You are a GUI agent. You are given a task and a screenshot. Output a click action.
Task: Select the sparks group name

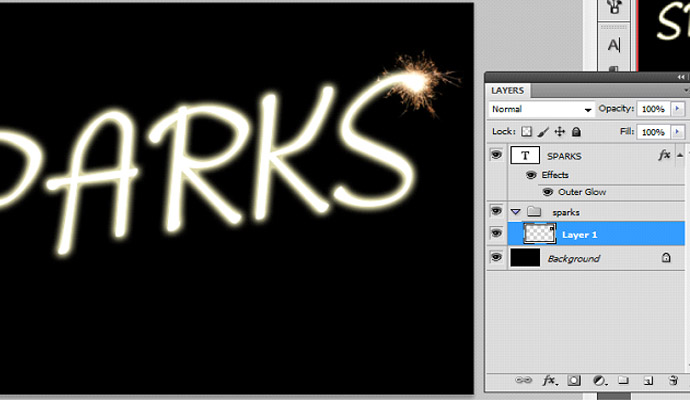(566, 213)
